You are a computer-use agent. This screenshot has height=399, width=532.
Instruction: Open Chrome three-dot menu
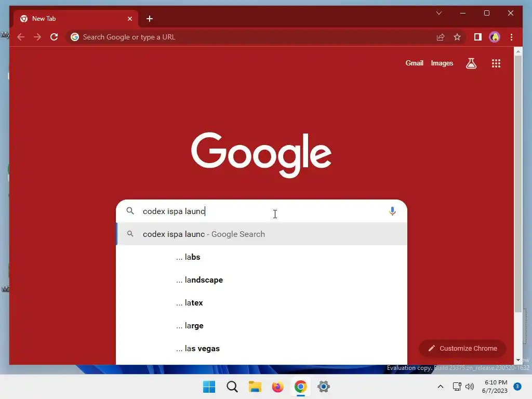[x=511, y=37]
